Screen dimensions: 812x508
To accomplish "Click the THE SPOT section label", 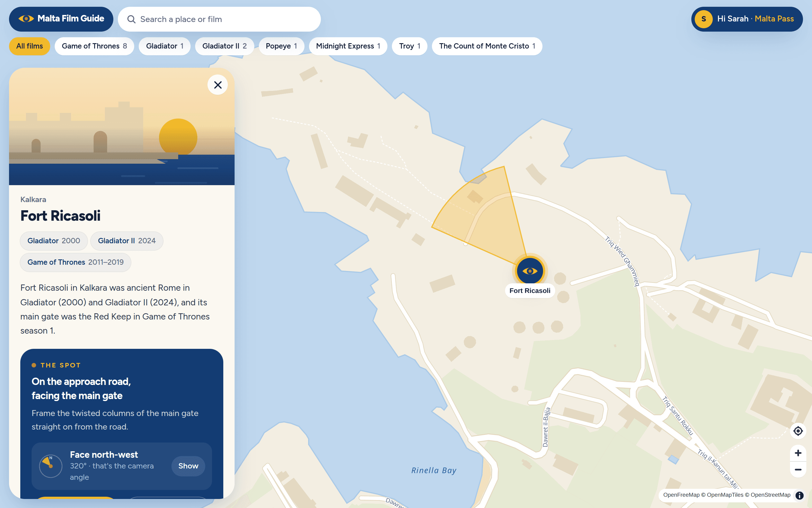I will coord(61,365).
